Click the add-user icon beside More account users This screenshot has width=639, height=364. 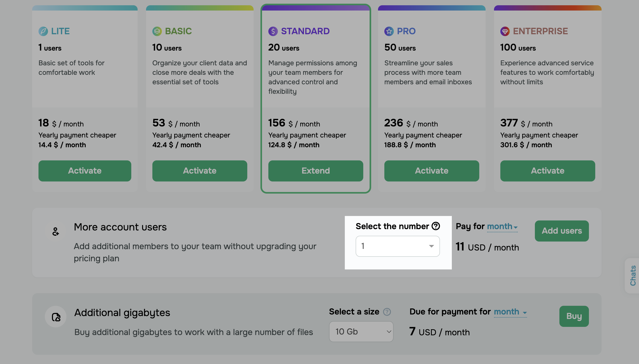55,232
